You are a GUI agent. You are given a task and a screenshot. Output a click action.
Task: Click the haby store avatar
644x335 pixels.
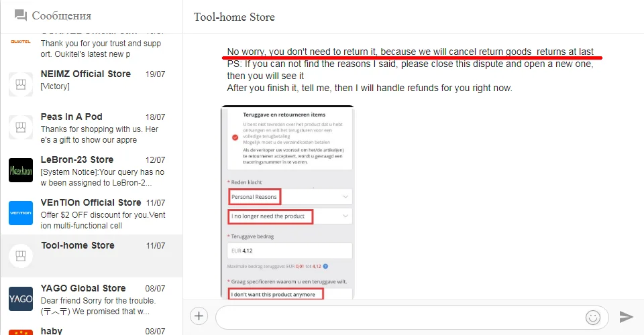pos(21,332)
